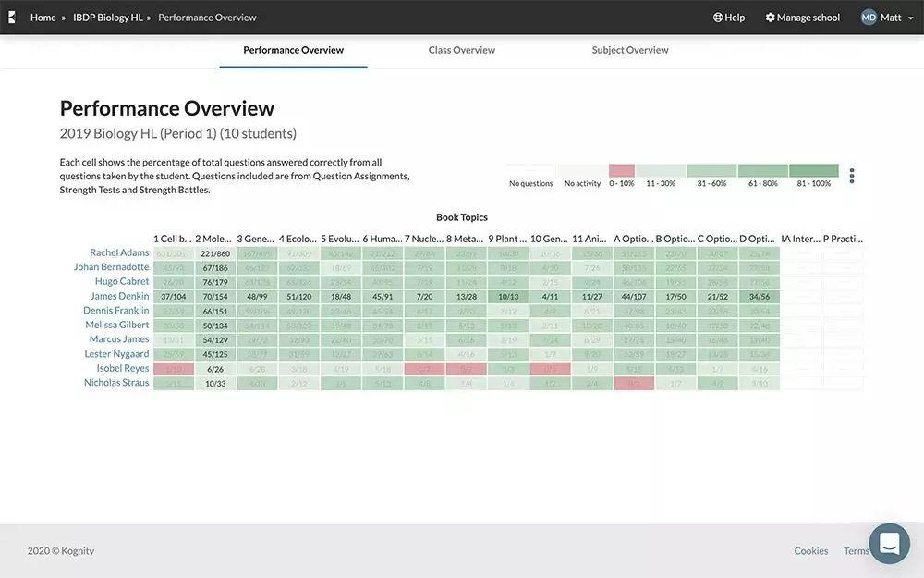This screenshot has height=578, width=924.
Task: Click the Help link text
Action: (735, 18)
